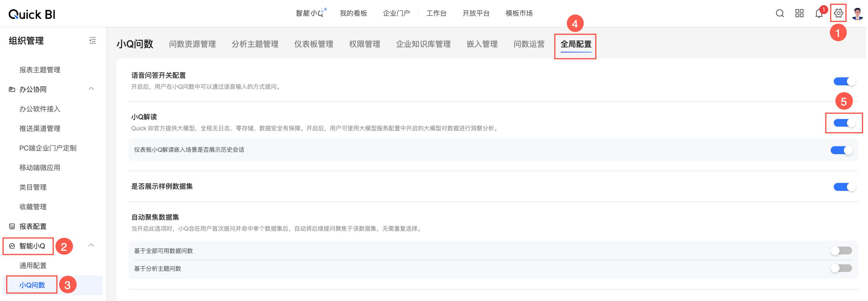Switch to 分析主题管理 tab

(255, 44)
